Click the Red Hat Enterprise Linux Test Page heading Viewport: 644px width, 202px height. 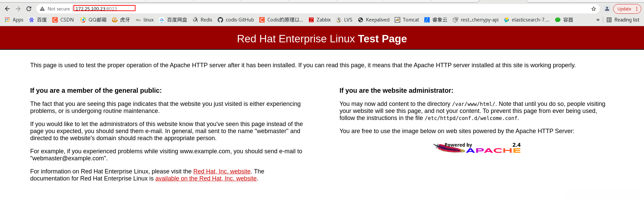322,39
